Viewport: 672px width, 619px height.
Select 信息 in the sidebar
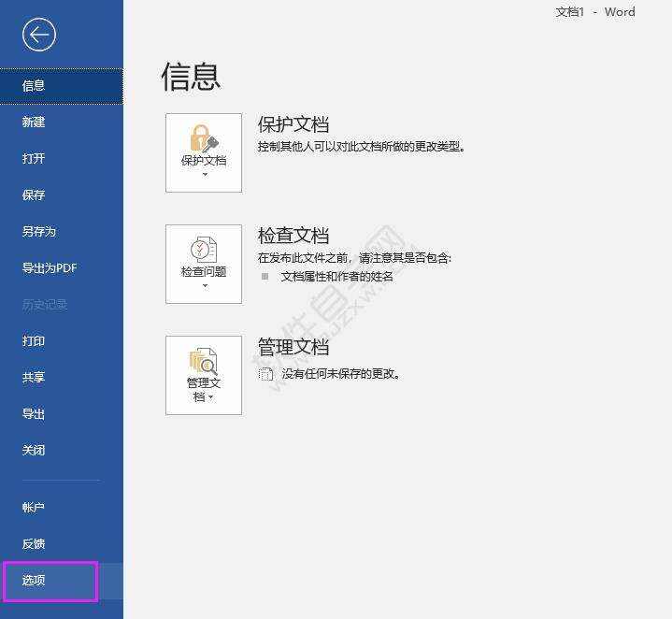click(62, 86)
